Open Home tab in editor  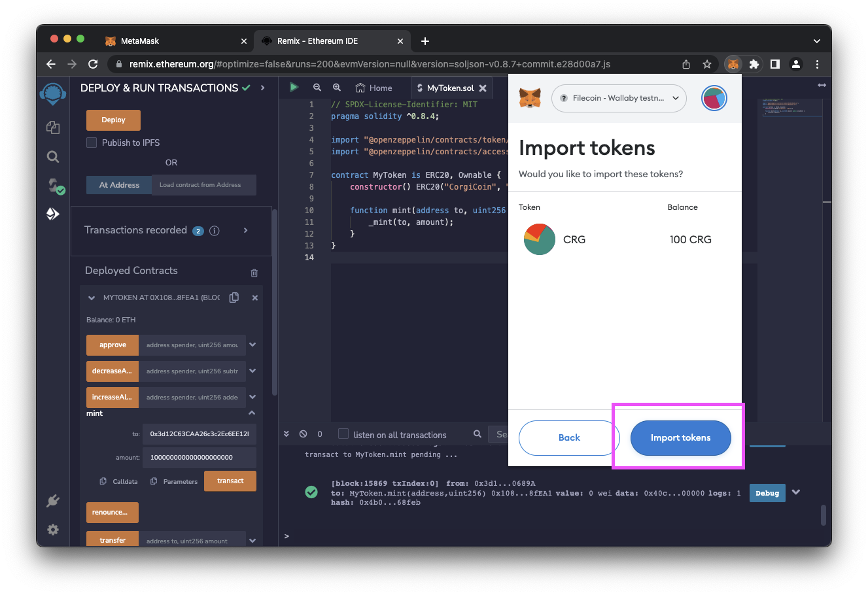tap(374, 88)
